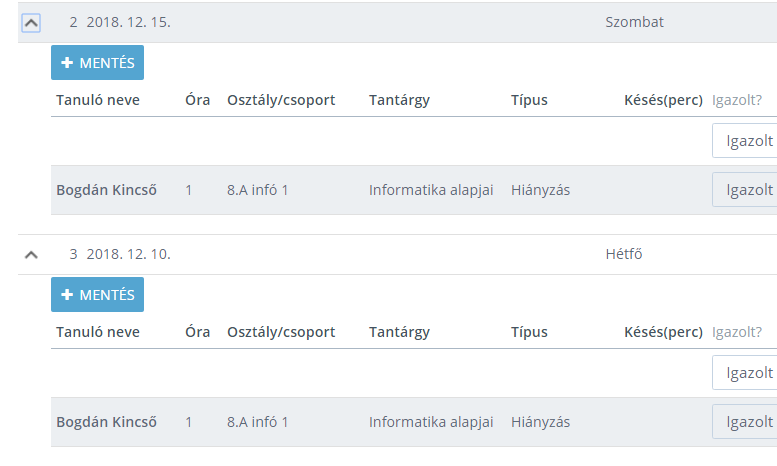Image resolution: width=777 pixels, height=466 pixels.
Task: Open Igazolt dropdown in Bogdán Kincső Szombat row
Action: point(745,190)
